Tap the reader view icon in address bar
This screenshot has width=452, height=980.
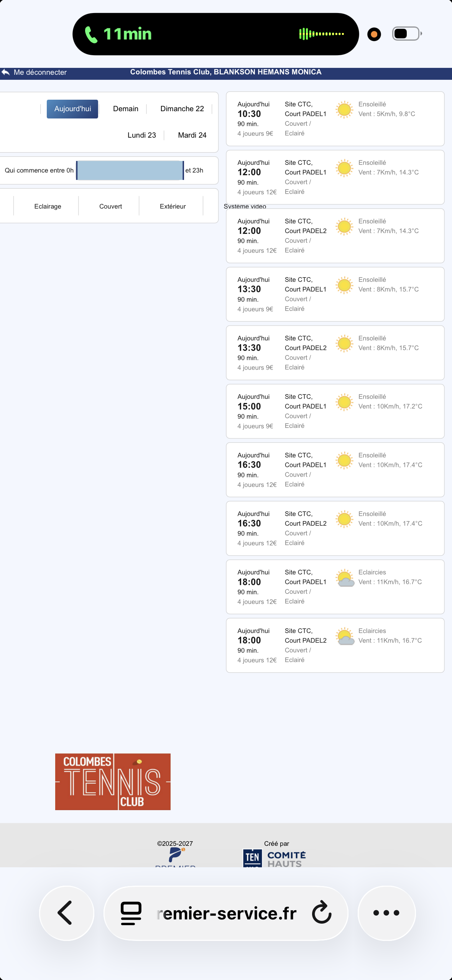click(131, 913)
